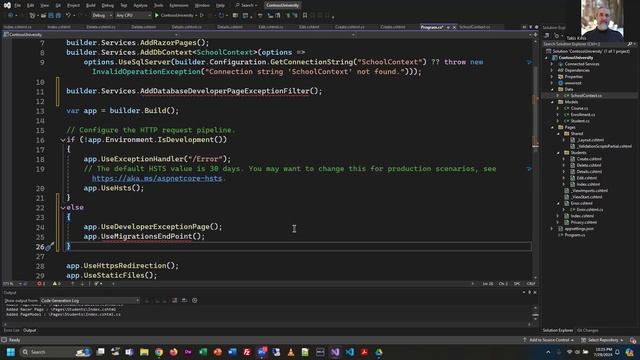Select Program.cs in Solution Explorer
This screenshot has width=640, height=360.
(575, 235)
